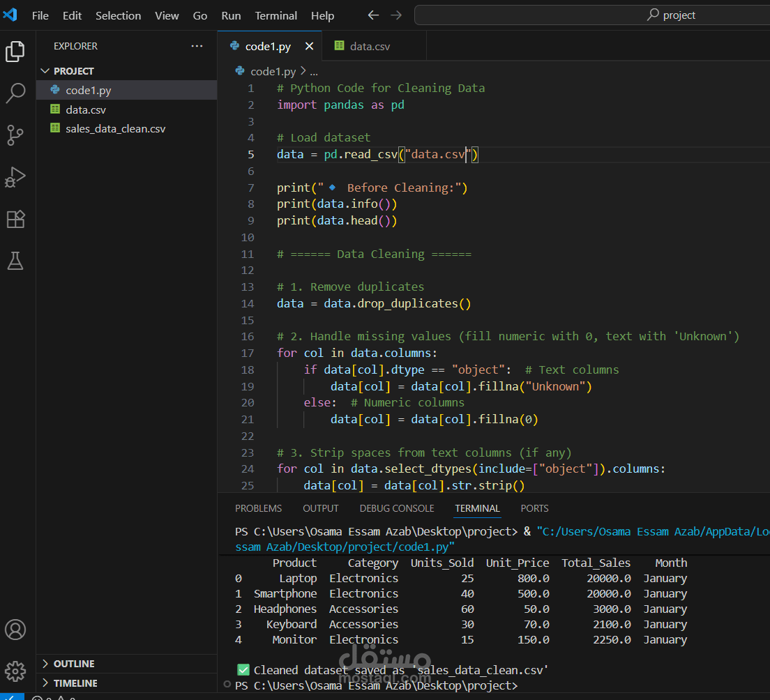
Task: Switch to the data.csv editor tab
Action: tap(370, 46)
